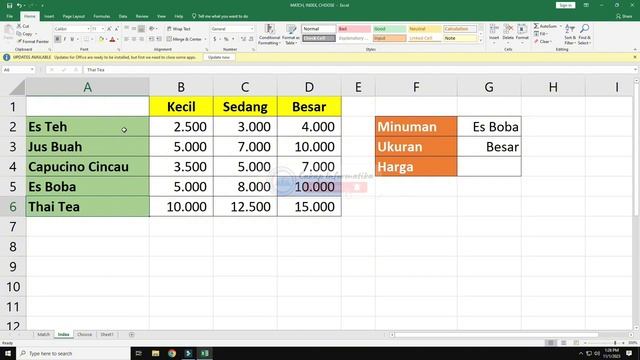Click the Undo arrow icon
This screenshot has width=640, height=360.
(x=18, y=5)
